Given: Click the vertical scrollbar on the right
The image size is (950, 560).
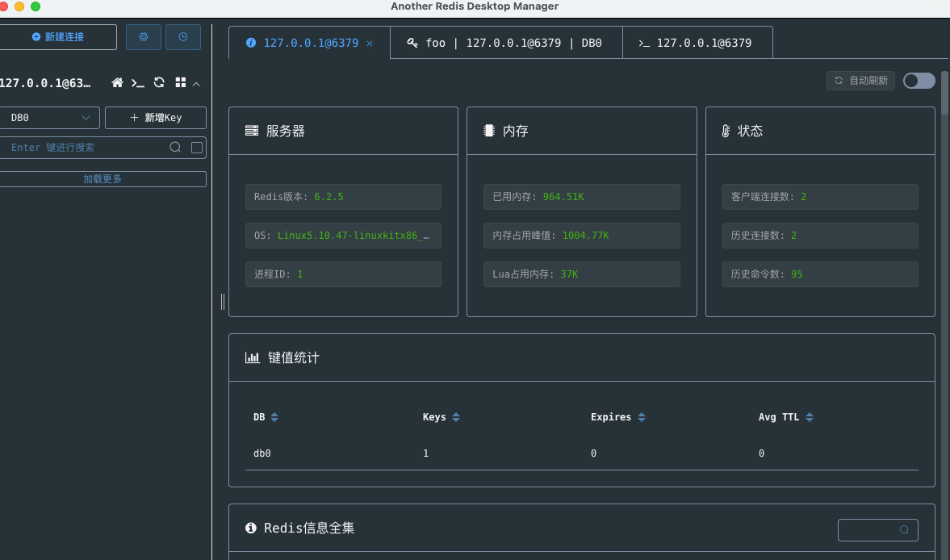Looking at the screenshot, I should [944, 94].
